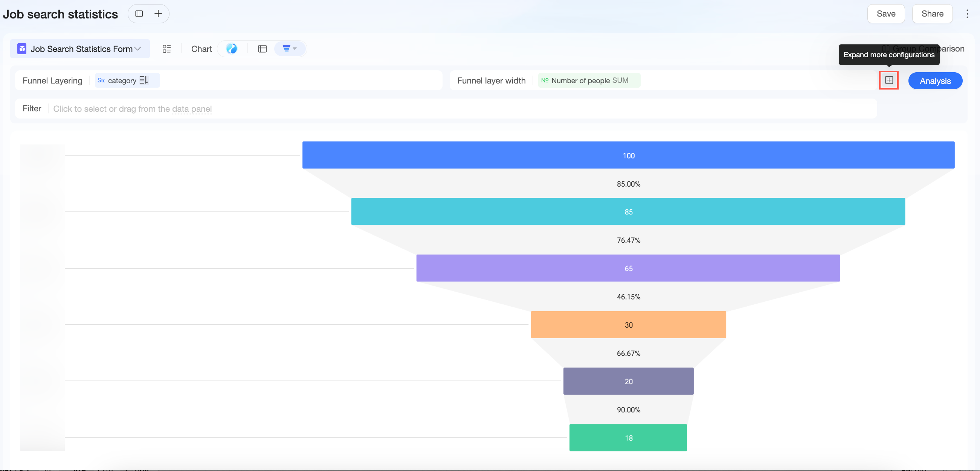This screenshot has width=980, height=471.
Task: Run the blue Analysis button
Action: point(935,81)
